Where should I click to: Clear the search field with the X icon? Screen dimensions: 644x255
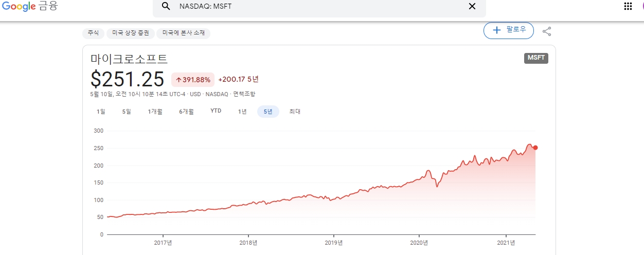point(472,6)
